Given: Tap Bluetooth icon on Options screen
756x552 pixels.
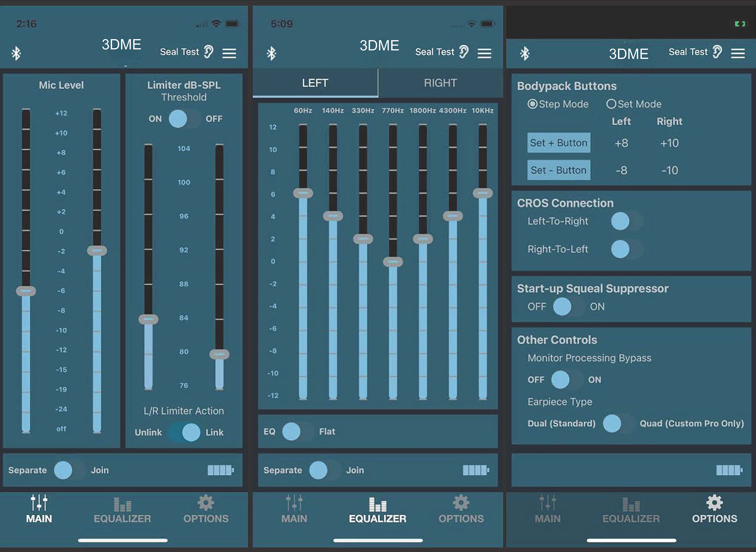Looking at the screenshot, I should [524, 54].
